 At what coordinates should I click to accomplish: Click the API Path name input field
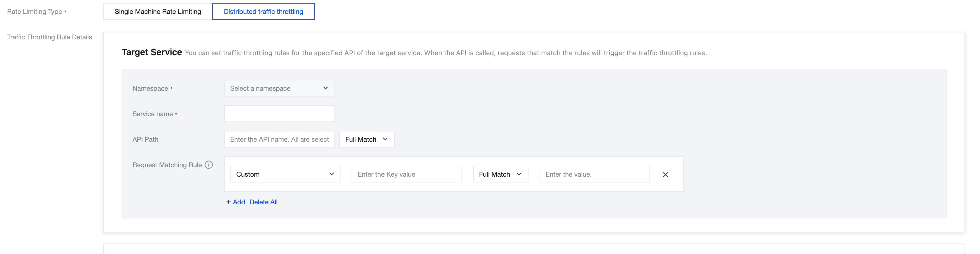coord(279,139)
